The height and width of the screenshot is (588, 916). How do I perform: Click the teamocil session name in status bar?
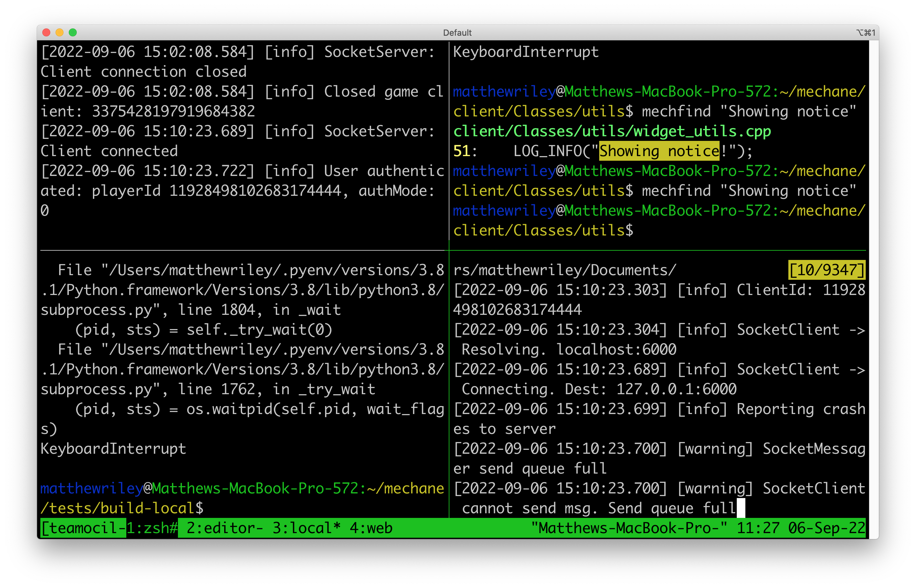[x=83, y=528]
